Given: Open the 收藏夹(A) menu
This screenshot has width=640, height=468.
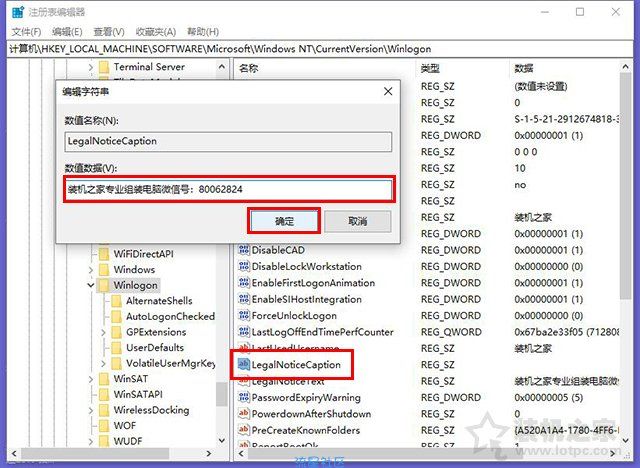Looking at the screenshot, I should click(x=156, y=32).
